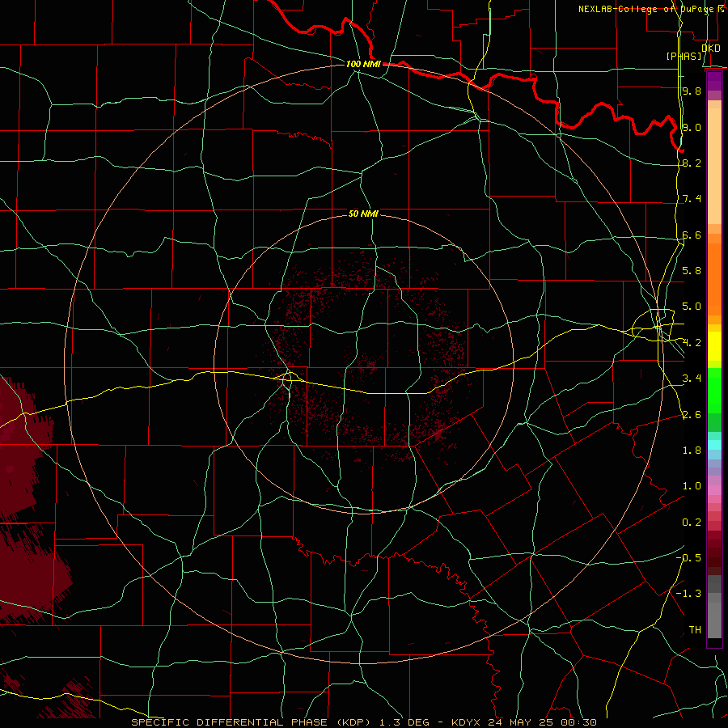Click the large peach segment of color bar
Viewport: 728px width, 728px height.
[x=714, y=166]
